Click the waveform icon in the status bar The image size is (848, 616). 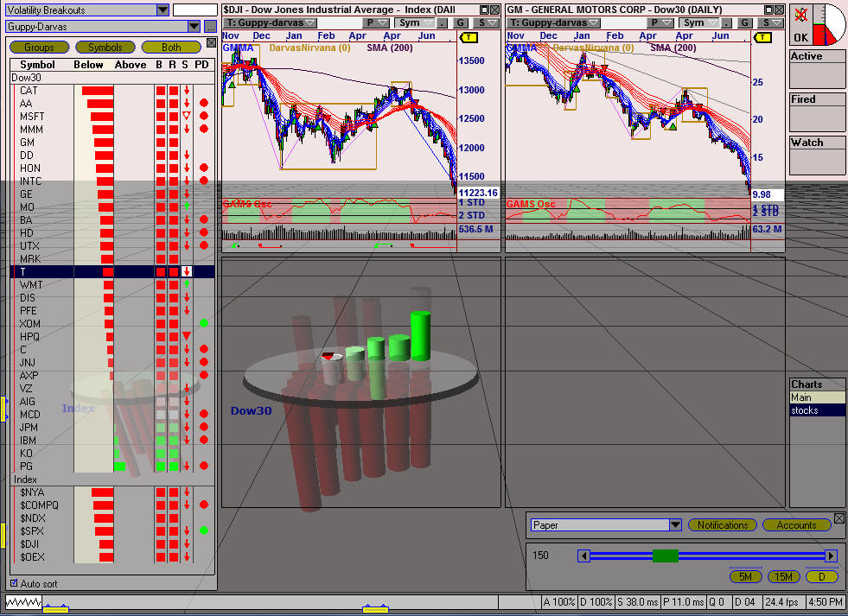tap(23, 602)
